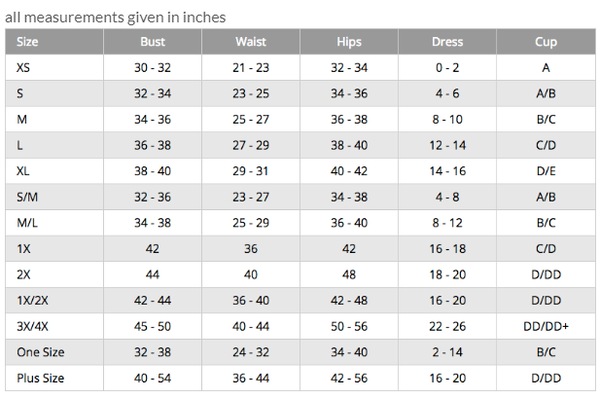Click bust value 45 - 50
This screenshot has height=399, width=600.
tap(152, 326)
